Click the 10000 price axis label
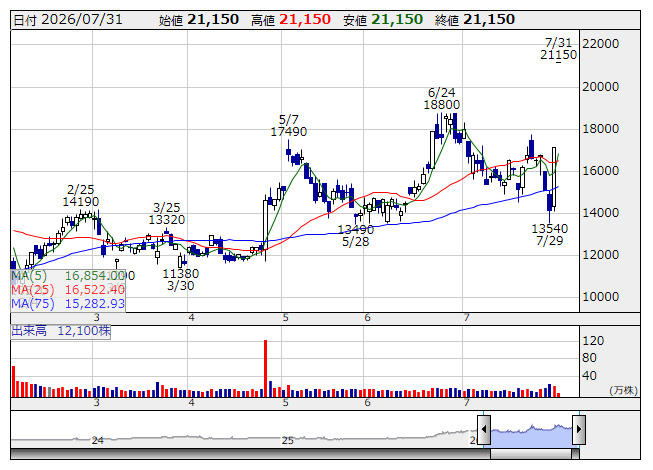This screenshot has width=653, height=470. (600, 297)
